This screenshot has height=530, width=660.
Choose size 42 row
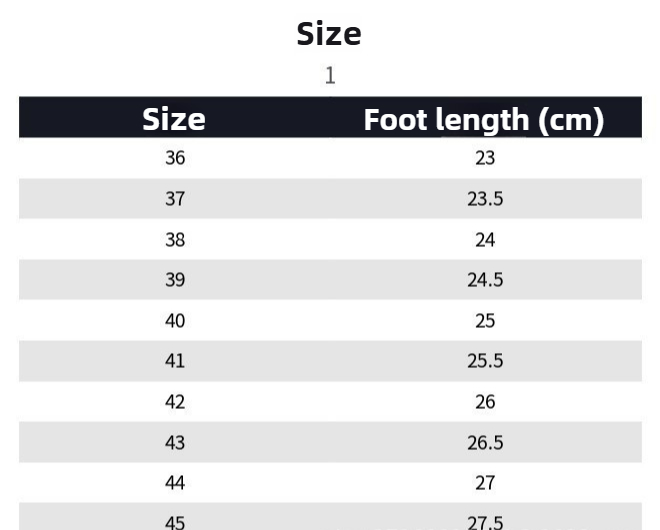click(175, 402)
